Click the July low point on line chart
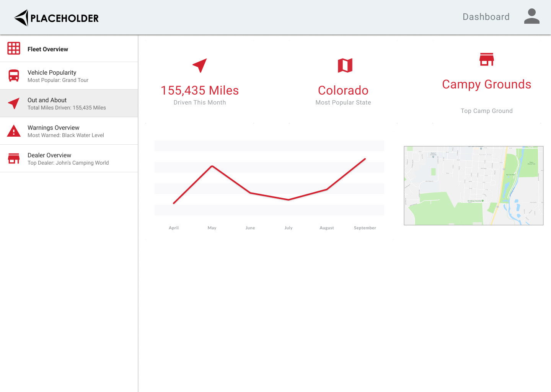Screen dimensions: 551x392 click(x=289, y=199)
